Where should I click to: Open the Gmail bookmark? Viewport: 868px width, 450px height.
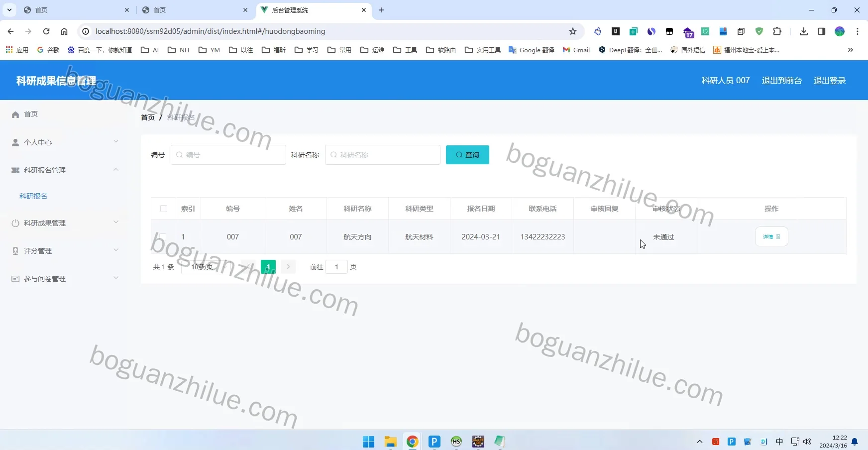(576, 50)
